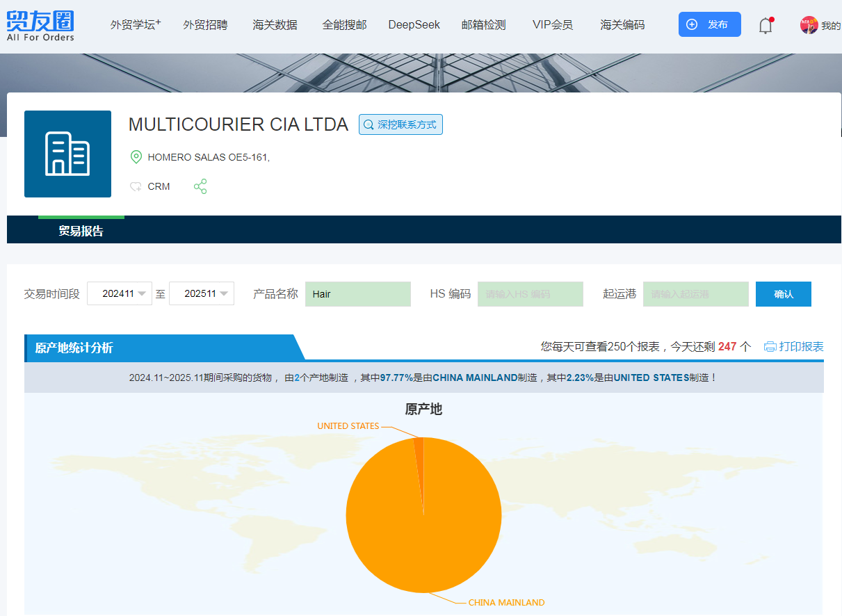Open the 海关数据 menu item

tap(275, 25)
